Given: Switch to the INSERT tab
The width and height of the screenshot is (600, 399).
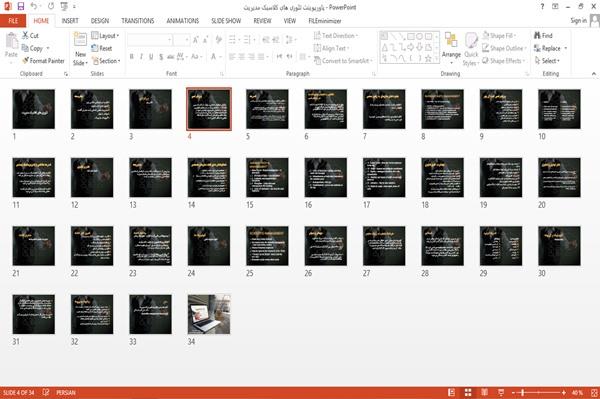Looking at the screenshot, I should coord(70,21).
